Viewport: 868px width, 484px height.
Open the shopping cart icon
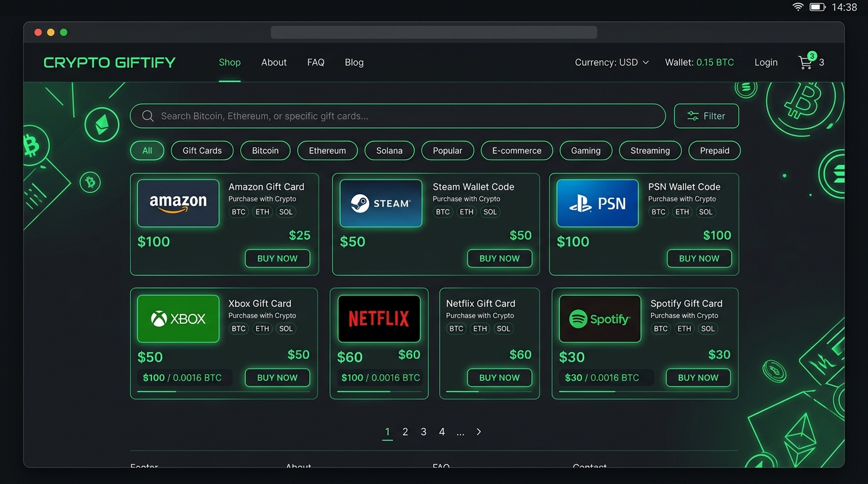806,62
